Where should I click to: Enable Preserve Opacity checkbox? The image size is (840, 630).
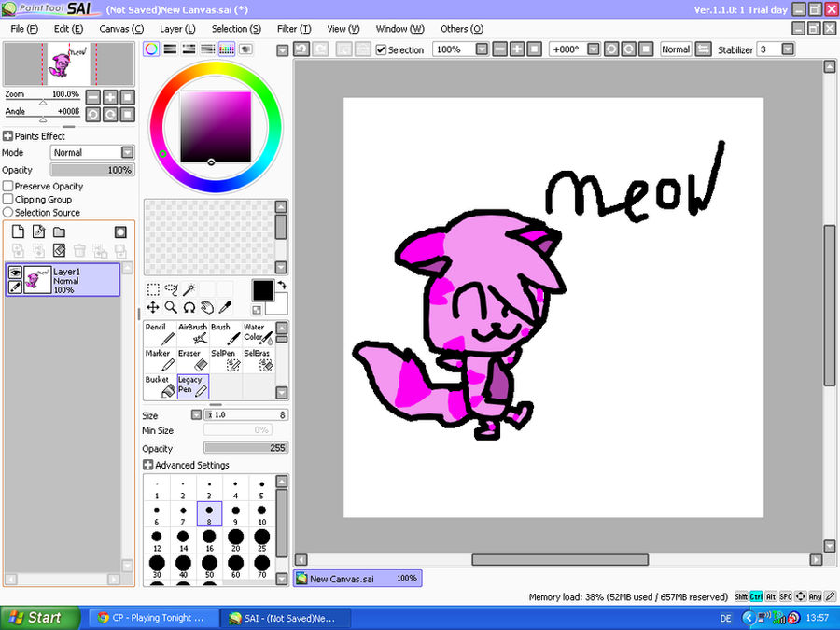8,186
